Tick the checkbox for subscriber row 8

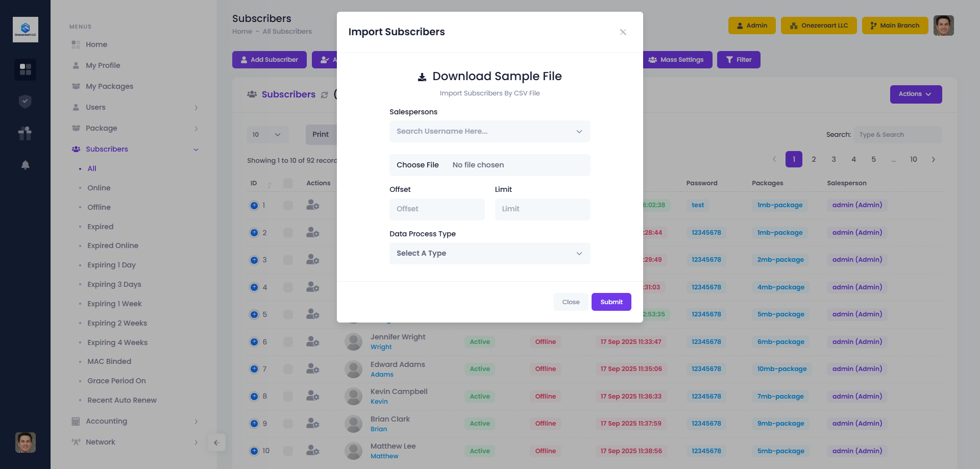[288, 397]
